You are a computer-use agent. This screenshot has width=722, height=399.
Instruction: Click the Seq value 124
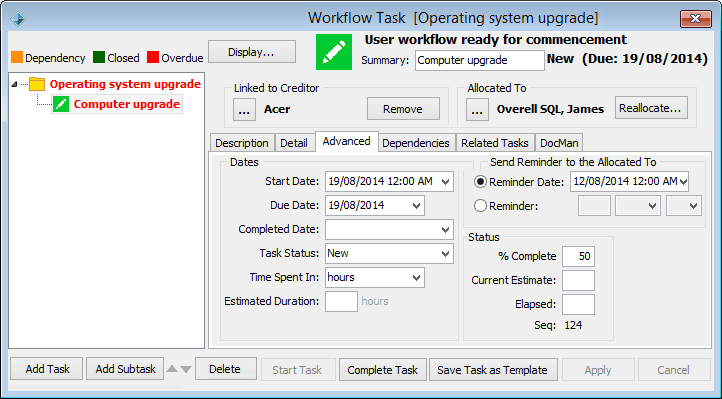pos(573,325)
